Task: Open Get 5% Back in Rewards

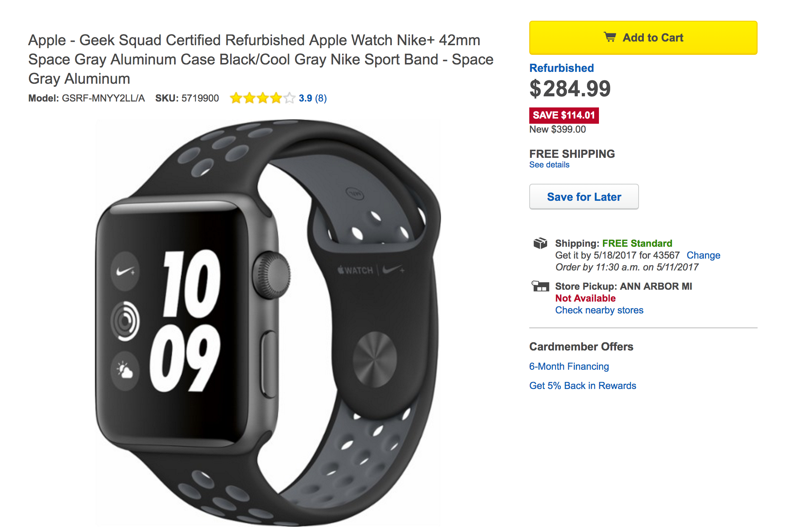Action: click(583, 386)
